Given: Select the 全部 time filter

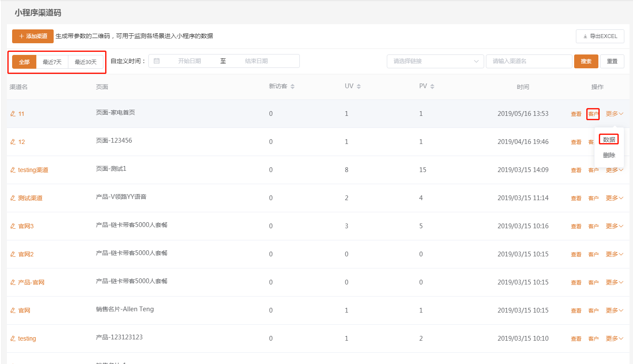Looking at the screenshot, I should [24, 62].
